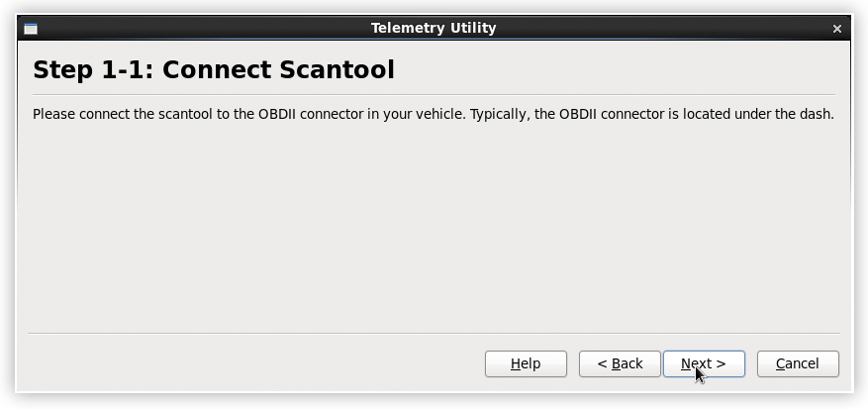Go back using the < Back button
Screen dimensions: 868x409
620,363
